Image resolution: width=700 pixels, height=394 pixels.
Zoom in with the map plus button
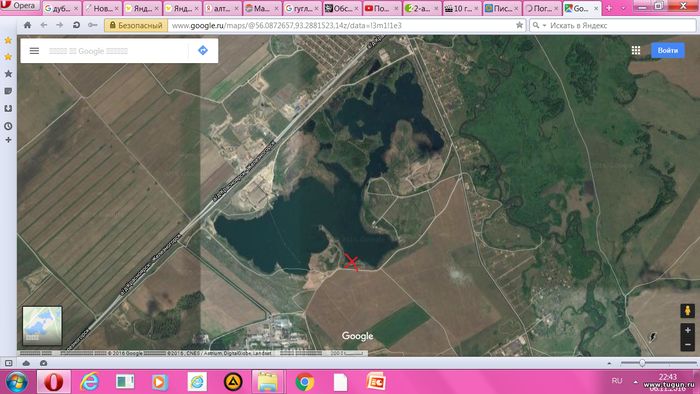(x=688, y=330)
